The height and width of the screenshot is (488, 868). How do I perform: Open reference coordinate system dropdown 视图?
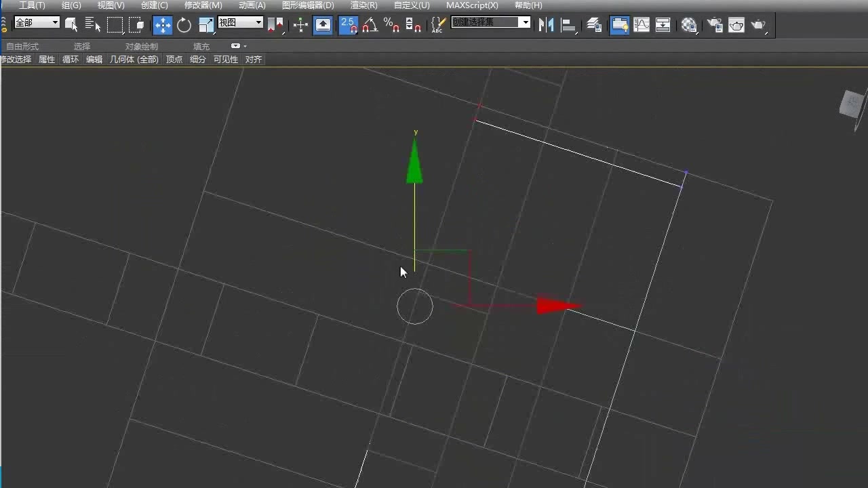tap(240, 22)
